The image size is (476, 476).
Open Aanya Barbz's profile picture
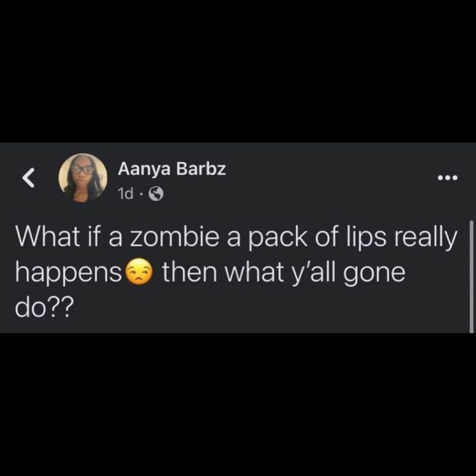83,178
